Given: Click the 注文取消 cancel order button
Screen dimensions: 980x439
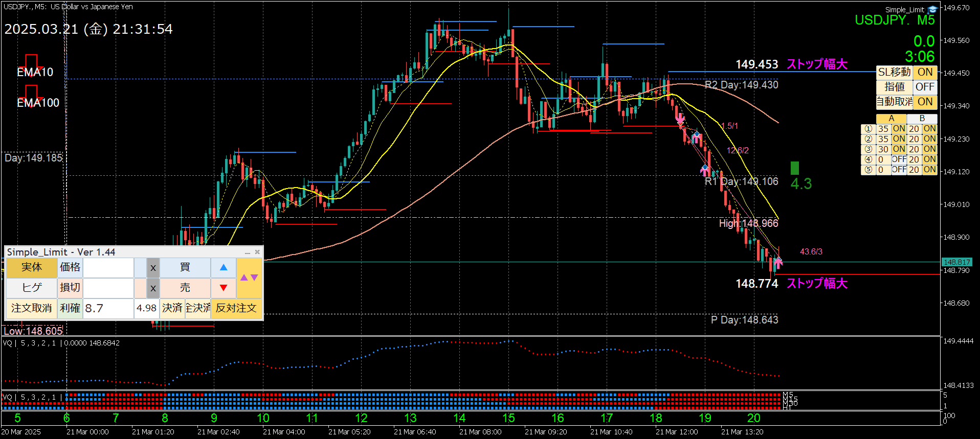Looking at the screenshot, I should 32,308.
